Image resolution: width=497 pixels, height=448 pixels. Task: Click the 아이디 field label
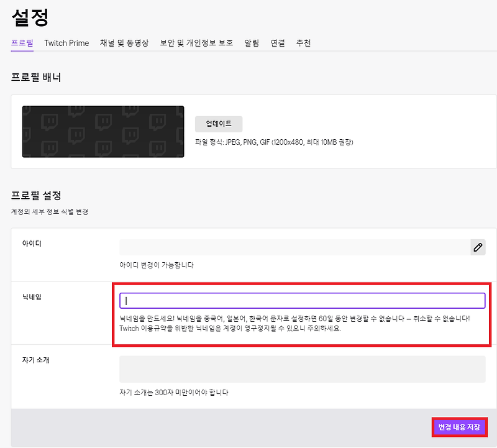click(x=32, y=244)
